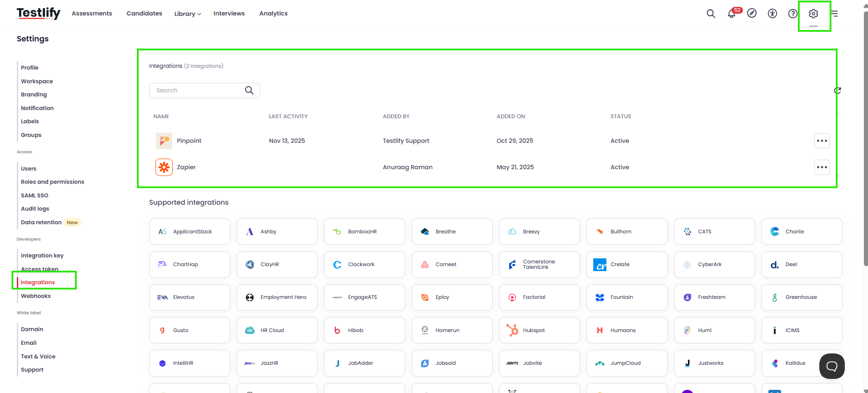Click the integrations search field

click(205, 91)
